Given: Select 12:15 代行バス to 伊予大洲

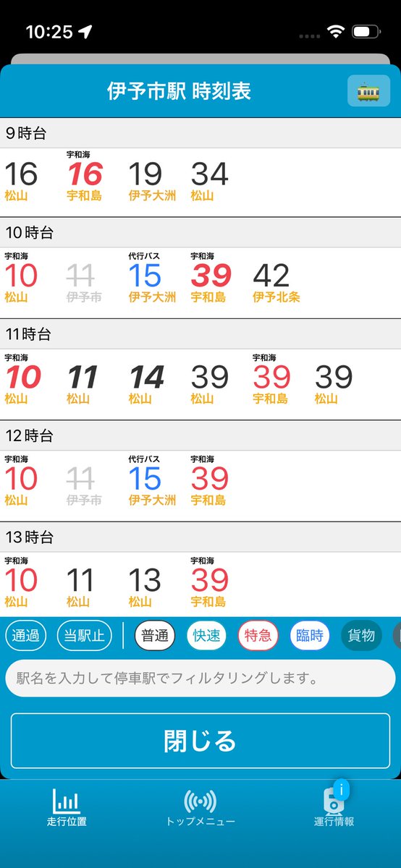Looking at the screenshot, I should [x=152, y=480].
